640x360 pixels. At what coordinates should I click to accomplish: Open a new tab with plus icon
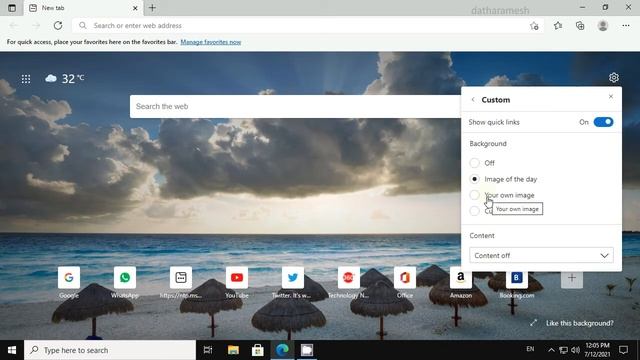152,8
